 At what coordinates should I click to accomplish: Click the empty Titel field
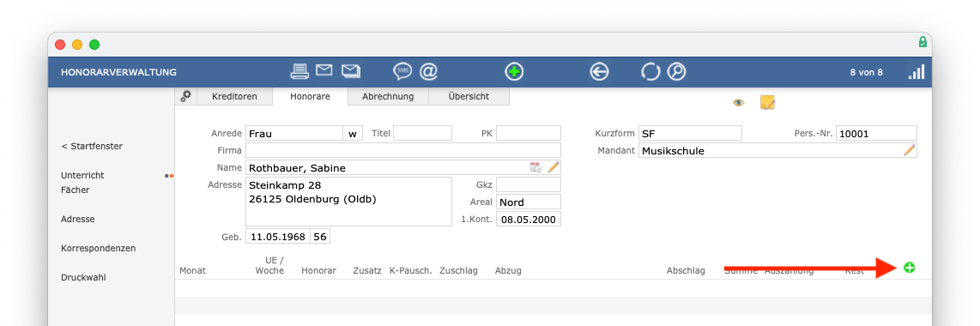tap(422, 133)
